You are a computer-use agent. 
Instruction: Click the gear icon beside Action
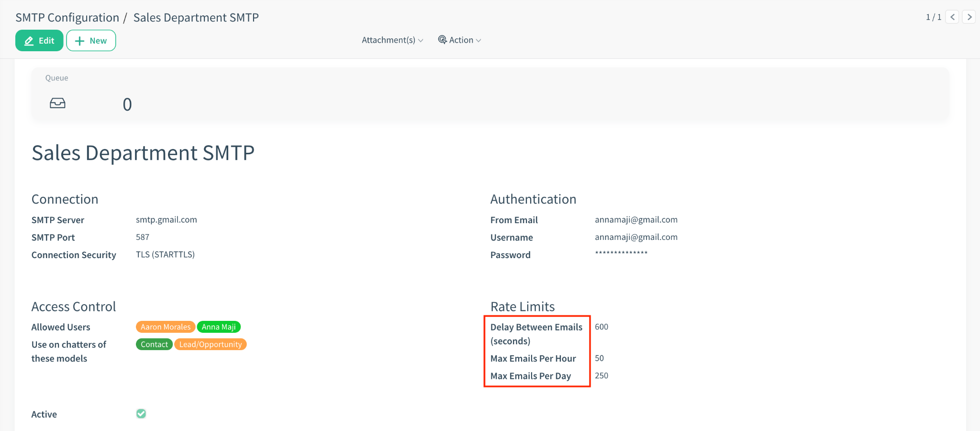pos(443,40)
